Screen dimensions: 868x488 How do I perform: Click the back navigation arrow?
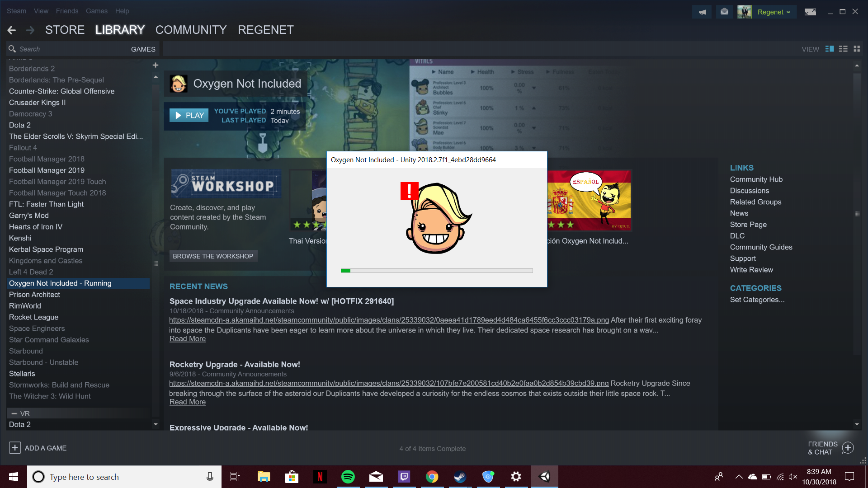[x=12, y=30]
